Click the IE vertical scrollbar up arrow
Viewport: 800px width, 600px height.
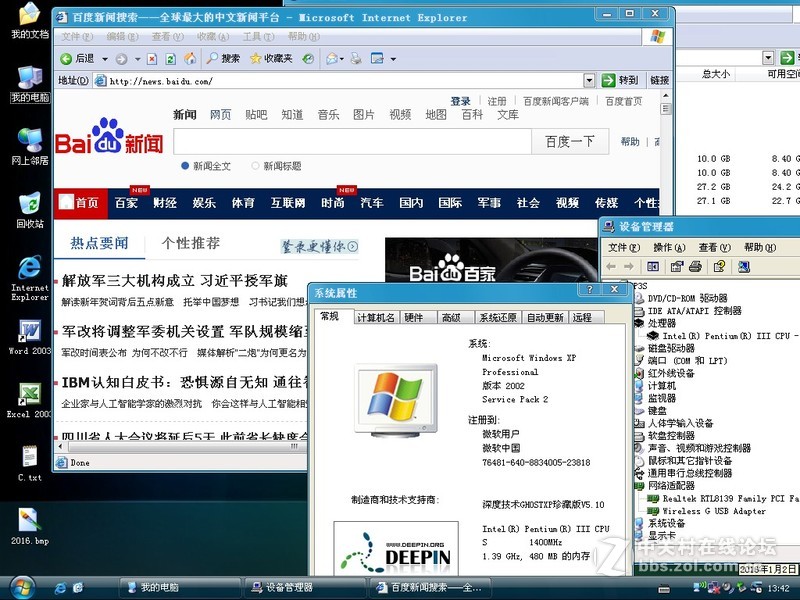665,96
